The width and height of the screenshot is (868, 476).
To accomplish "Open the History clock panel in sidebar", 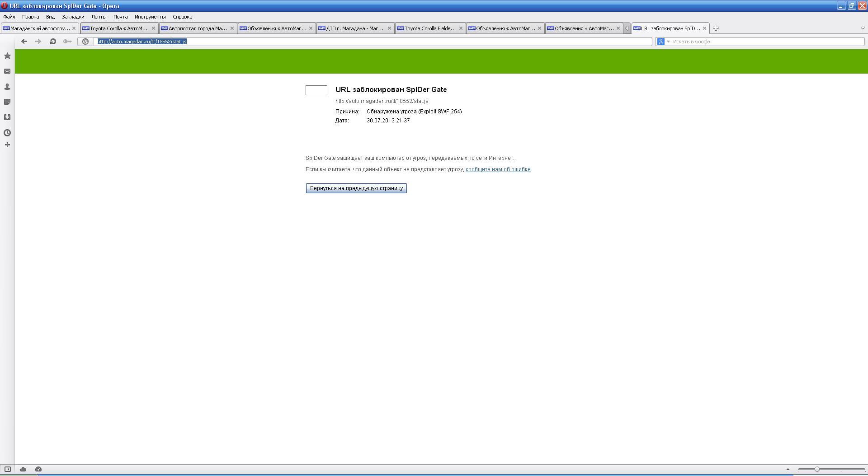I will tap(7, 133).
